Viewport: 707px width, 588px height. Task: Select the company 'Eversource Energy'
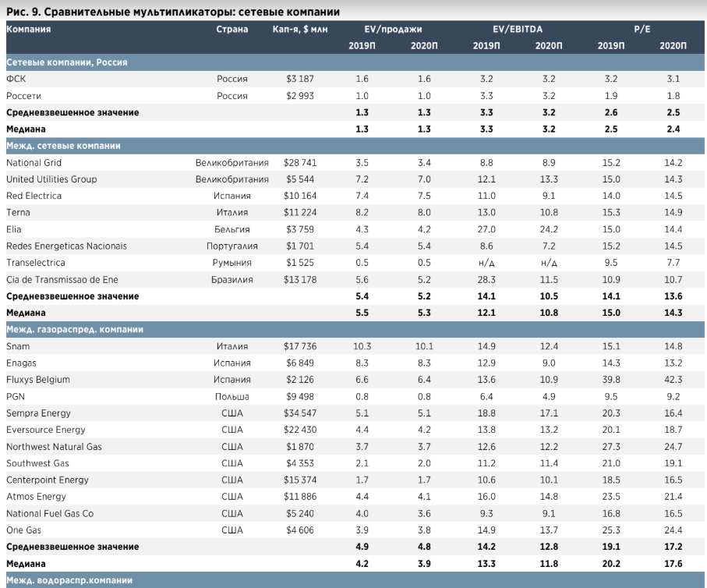[x=45, y=430]
